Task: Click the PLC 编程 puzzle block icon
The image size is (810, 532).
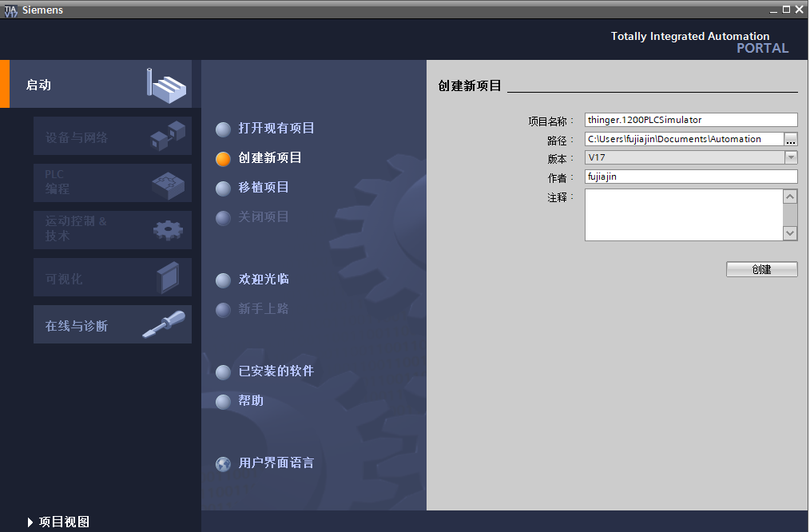Action: click(169, 185)
